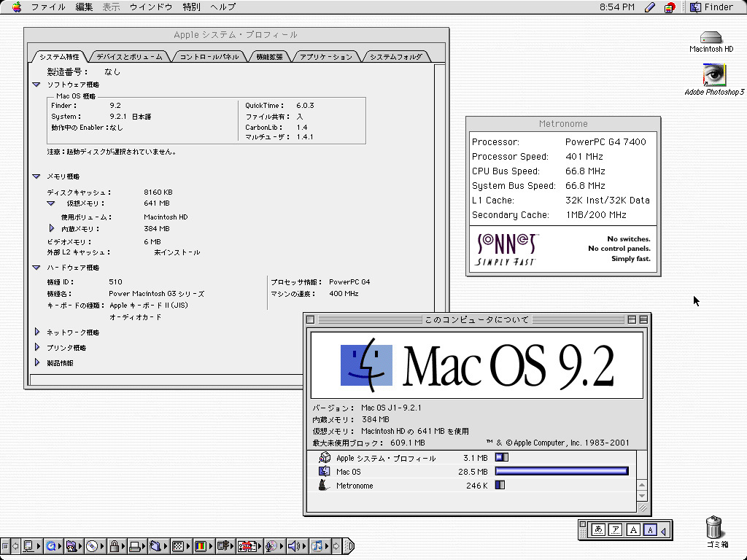
Task: Open the 編集 menu
Action: coord(85,7)
